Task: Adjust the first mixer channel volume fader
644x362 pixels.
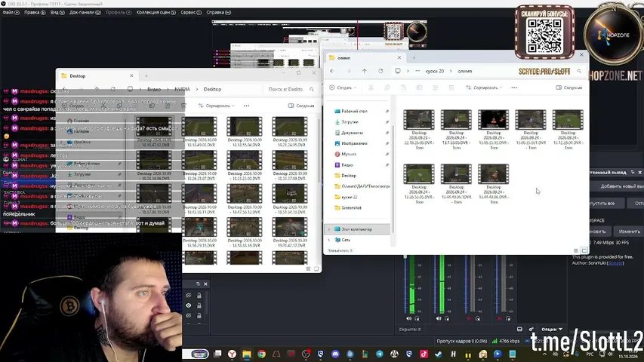Action: pos(405,257)
